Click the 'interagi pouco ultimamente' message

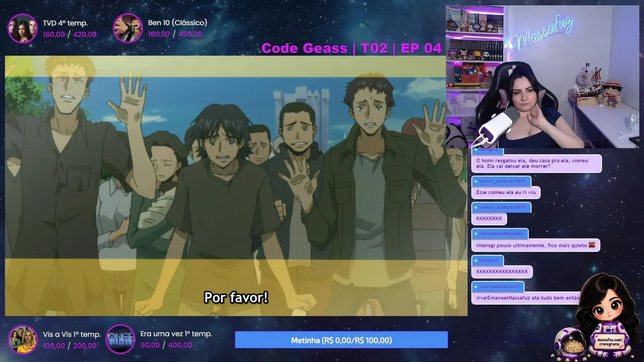pos(535,245)
